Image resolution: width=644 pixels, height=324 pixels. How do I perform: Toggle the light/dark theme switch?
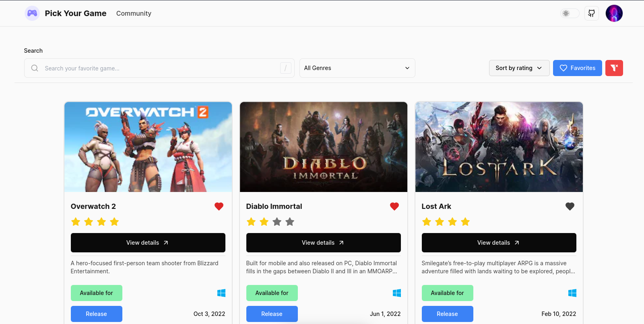(570, 13)
